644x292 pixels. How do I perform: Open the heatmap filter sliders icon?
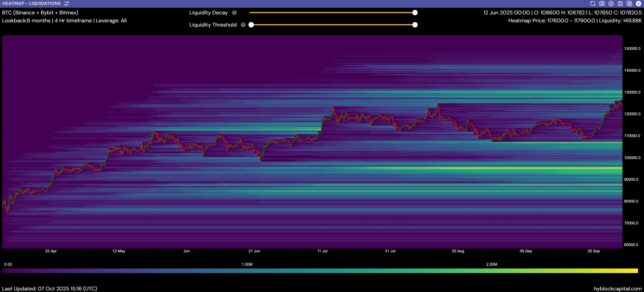(67, 4)
